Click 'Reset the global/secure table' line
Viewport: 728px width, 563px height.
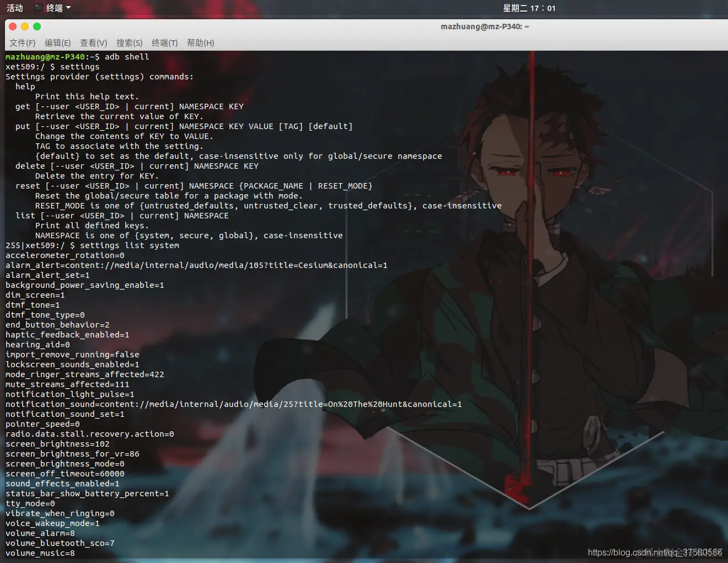[x=169, y=196]
